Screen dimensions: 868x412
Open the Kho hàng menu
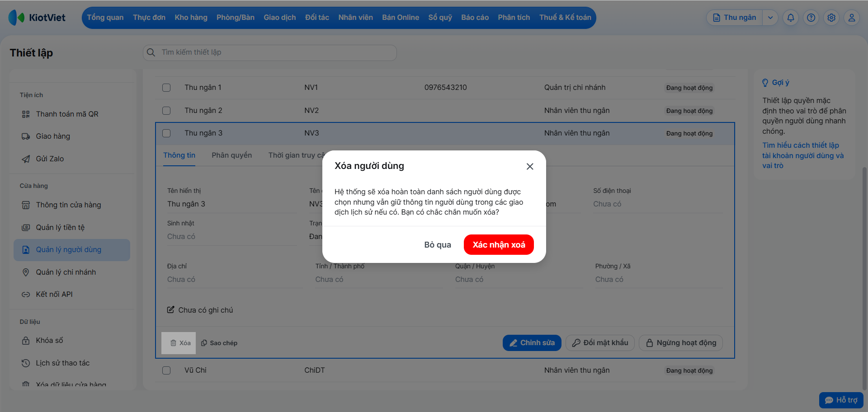191,18
